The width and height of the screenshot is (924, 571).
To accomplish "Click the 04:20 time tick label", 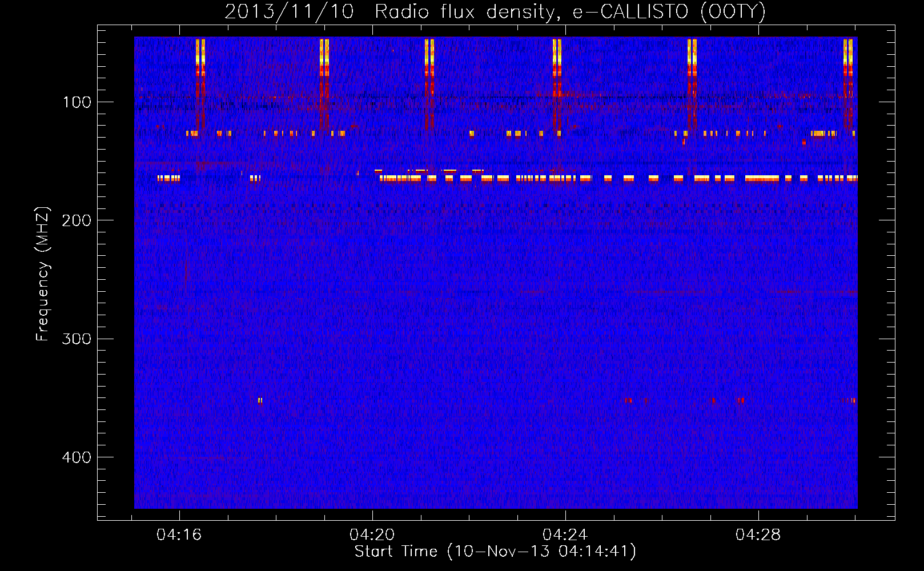I will (x=372, y=535).
